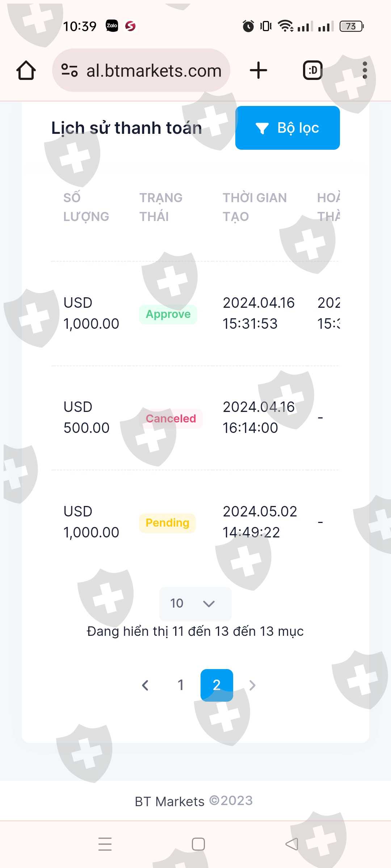Click the Bộ lọc filter button
391x868 pixels.
(x=287, y=128)
